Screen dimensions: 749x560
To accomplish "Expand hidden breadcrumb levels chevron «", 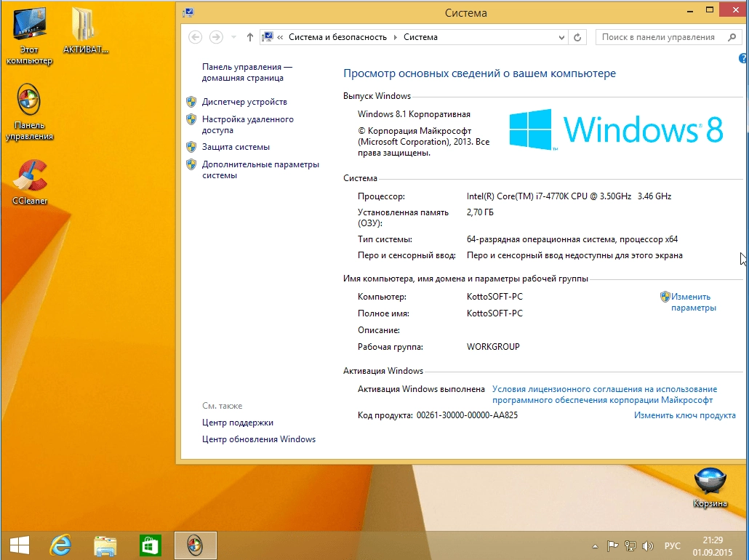I will (x=280, y=37).
